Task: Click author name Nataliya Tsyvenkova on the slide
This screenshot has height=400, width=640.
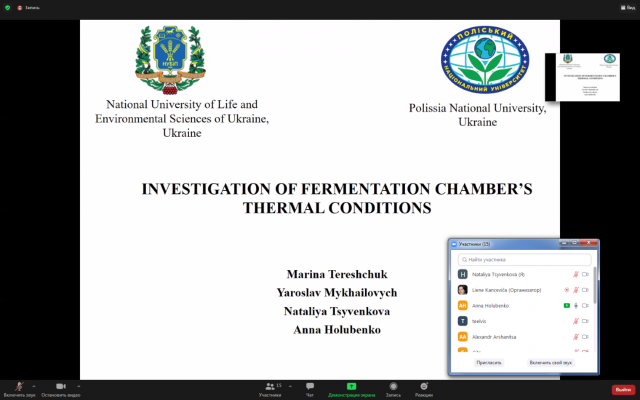Action: point(337,311)
